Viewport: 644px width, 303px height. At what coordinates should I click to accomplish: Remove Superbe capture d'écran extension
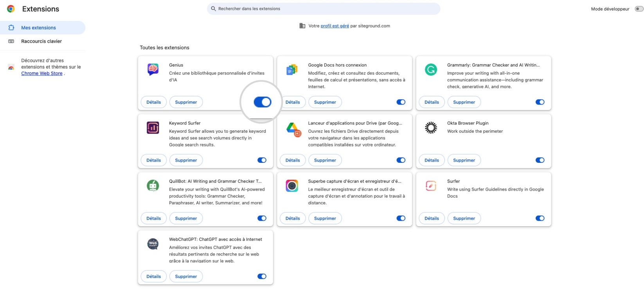coord(325,218)
